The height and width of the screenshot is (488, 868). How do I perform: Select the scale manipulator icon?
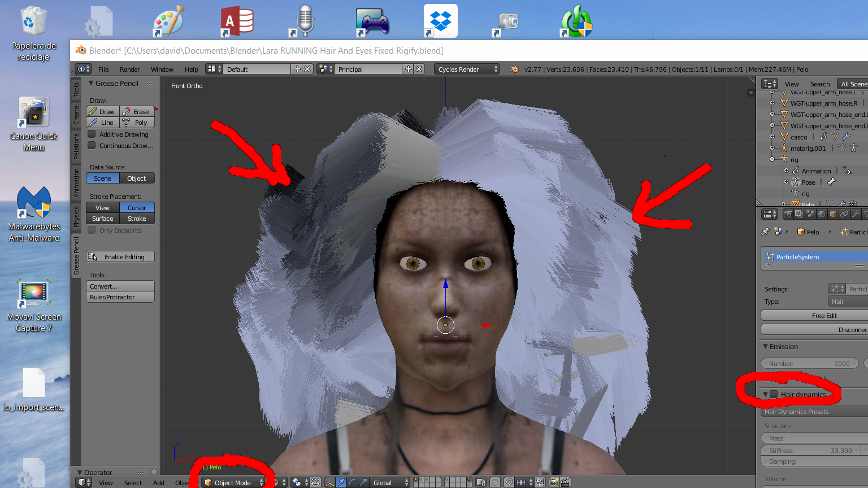(363, 482)
